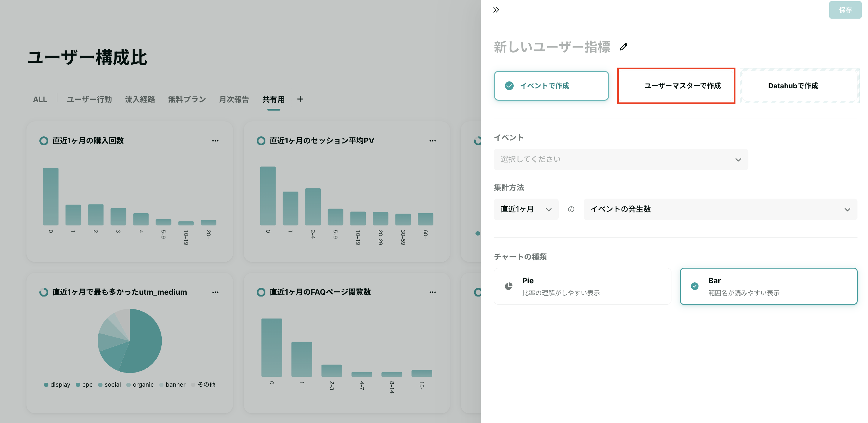The height and width of the screenshot is (423, 868).
Task: Collapse the side panel with double-chevron icon
Action: tap(496, 10)
